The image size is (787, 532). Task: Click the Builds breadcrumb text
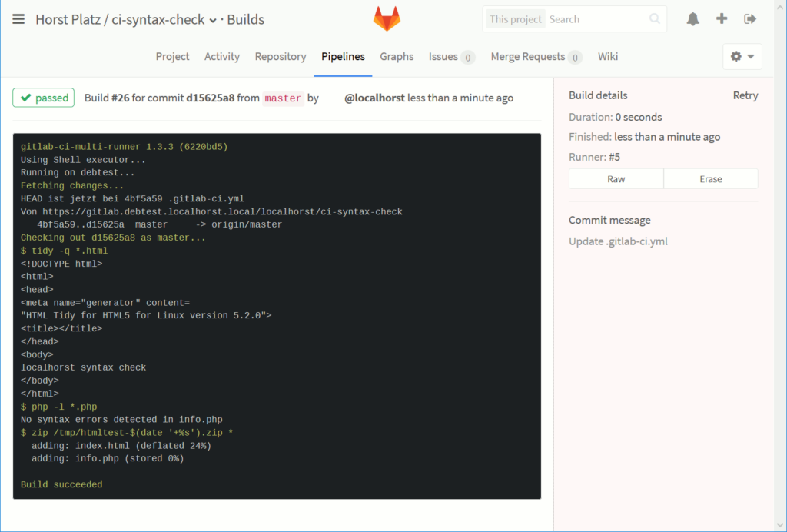(245, 19)
